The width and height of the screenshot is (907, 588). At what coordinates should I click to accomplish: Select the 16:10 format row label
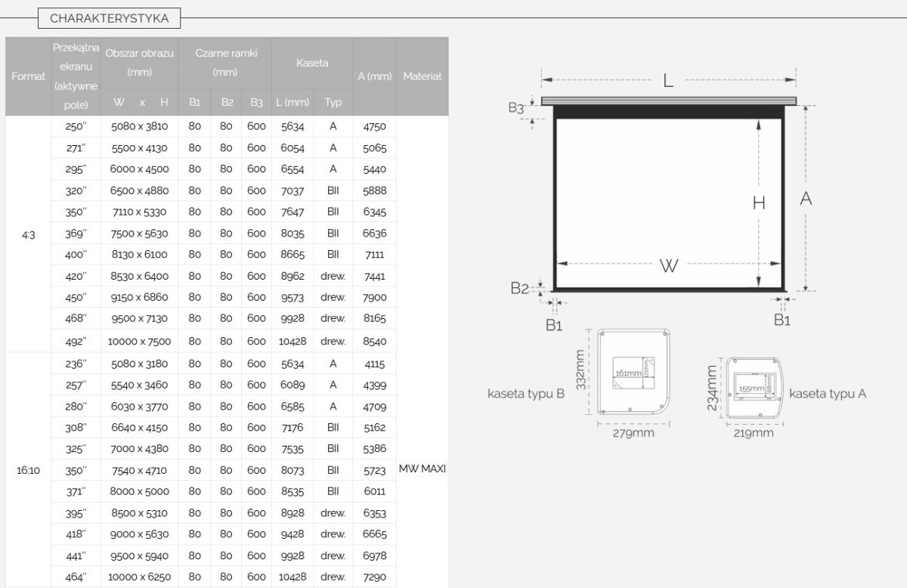coord(28,469)
